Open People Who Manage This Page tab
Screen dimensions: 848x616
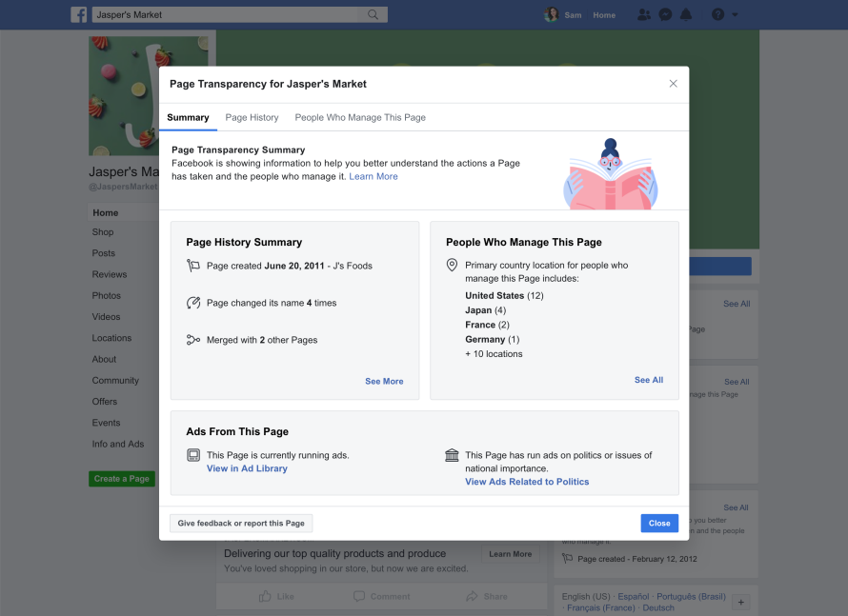(360, 117)
